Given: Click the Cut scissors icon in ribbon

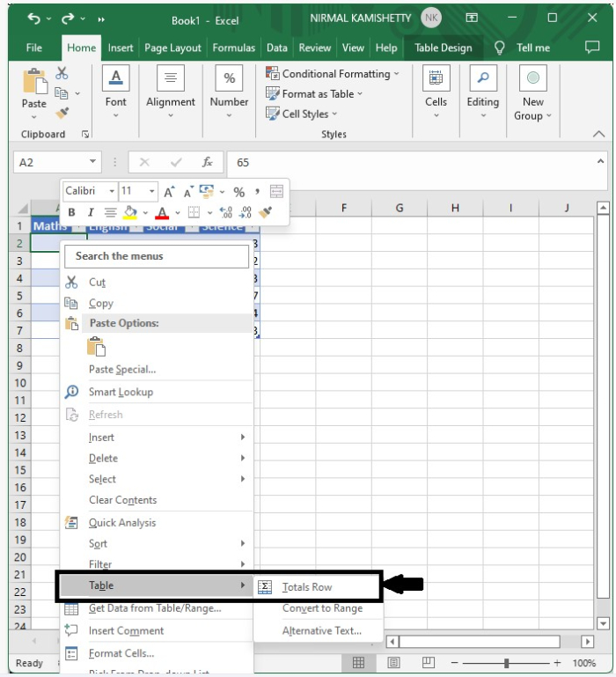Looking at the screenshot, I should click(62, 73).
